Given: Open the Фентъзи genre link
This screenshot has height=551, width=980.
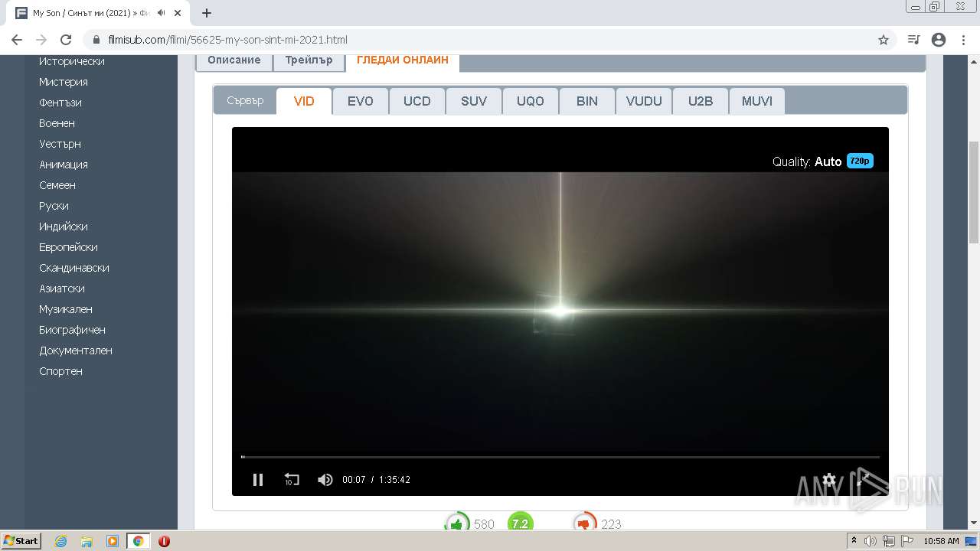Looking at the screenshot, I should [x=60, y=103].
